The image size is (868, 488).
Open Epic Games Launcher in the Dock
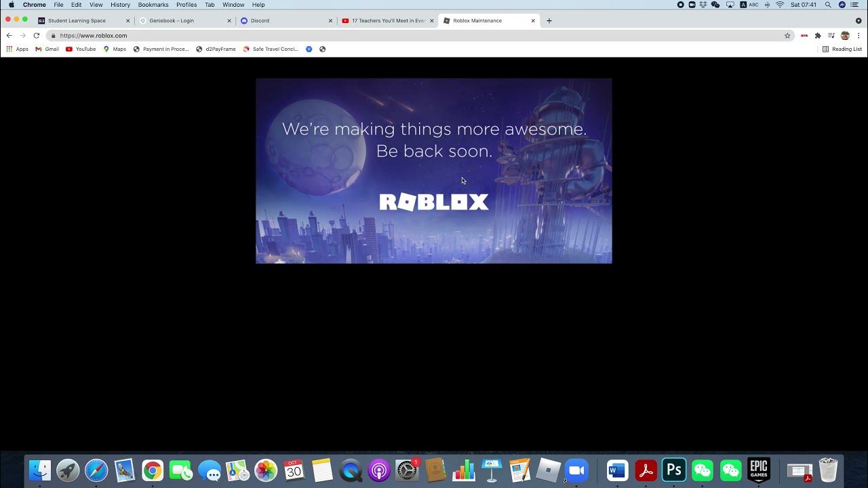(x=759, y=470)
